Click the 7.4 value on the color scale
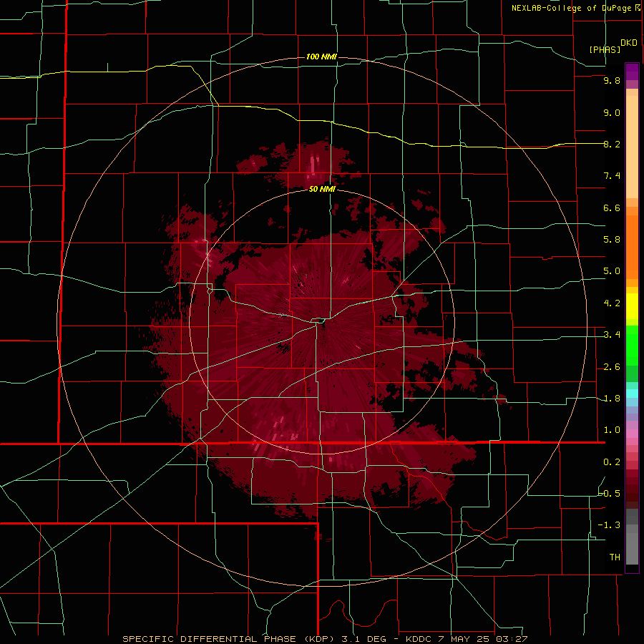644x644 pixels. (x=612, y=176)
